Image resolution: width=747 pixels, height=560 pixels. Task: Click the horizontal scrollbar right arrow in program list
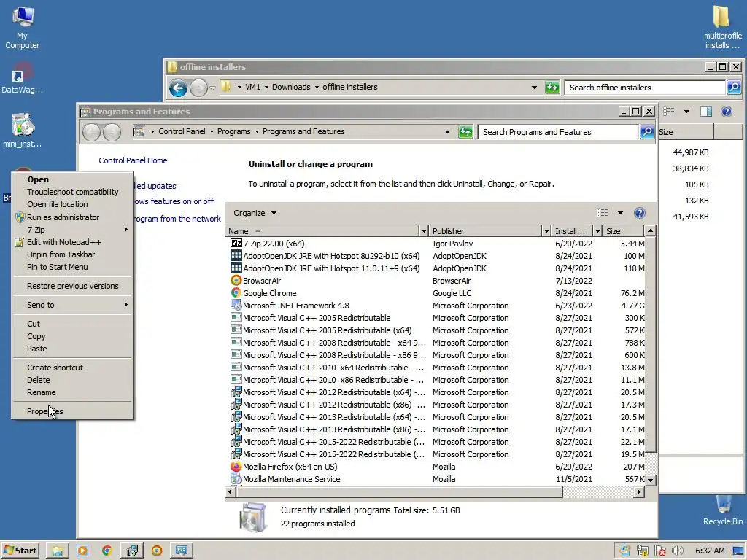click(639, 492)
